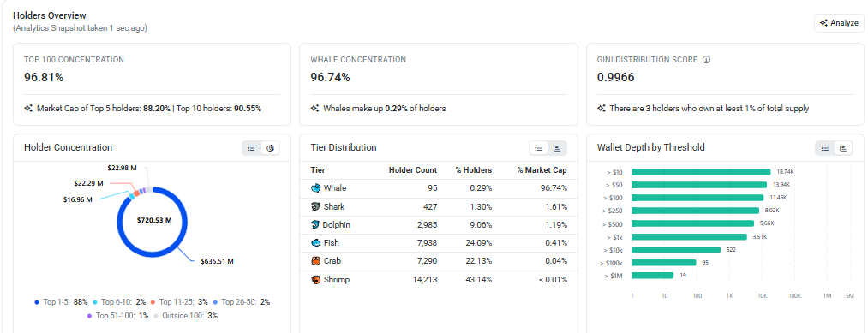
Task: Click the $16.96 M donut label
Action: pyautogui.click(x=77, y=199)
